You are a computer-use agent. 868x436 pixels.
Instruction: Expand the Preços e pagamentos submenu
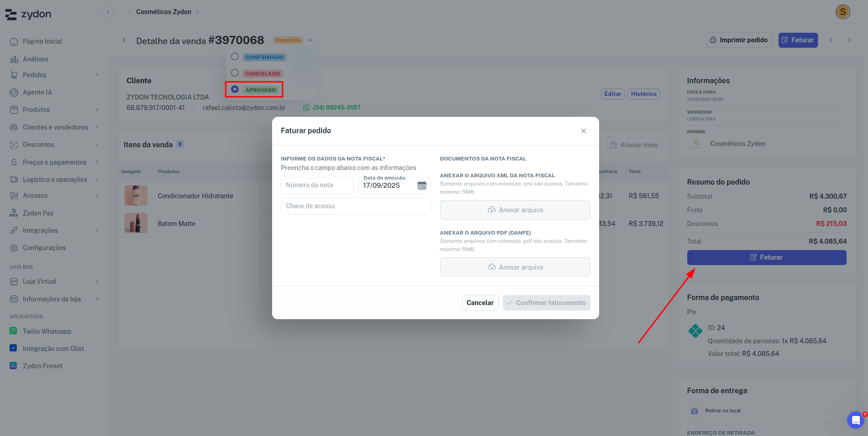(97, 162)
